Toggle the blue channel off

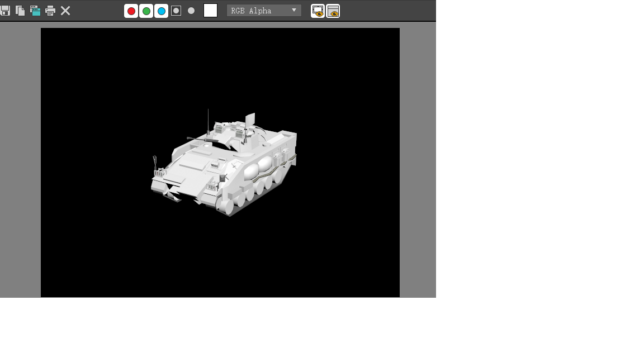(160, 11)
